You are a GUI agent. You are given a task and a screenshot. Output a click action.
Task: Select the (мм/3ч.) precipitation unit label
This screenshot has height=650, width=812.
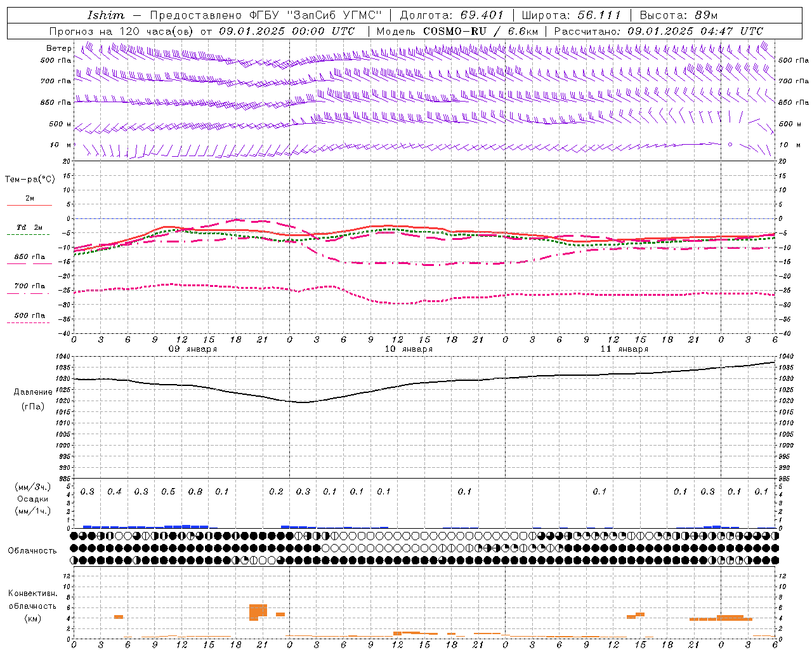click(33, 487)
